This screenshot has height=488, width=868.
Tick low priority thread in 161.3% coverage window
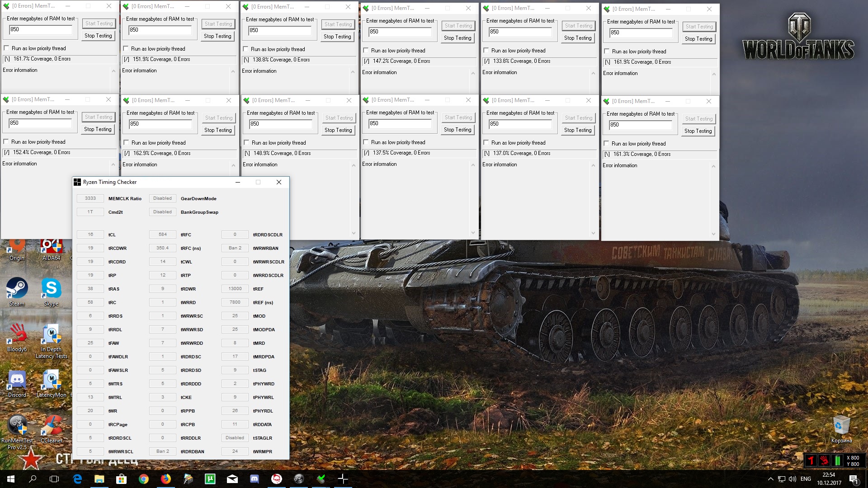(607, 144)
